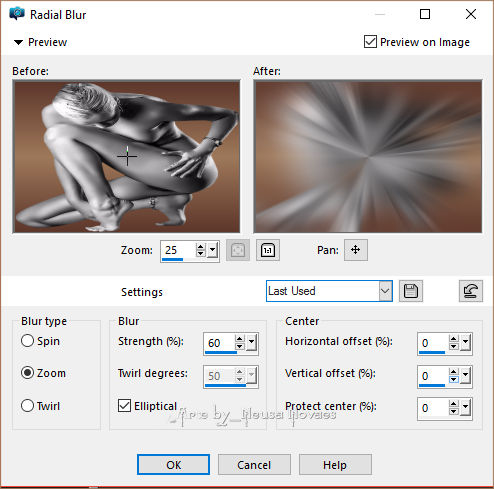Open the Zoom value slider dropdown
Image resolution: width=494 pixels, height=489 pixels.
click(x=212, y=250)
